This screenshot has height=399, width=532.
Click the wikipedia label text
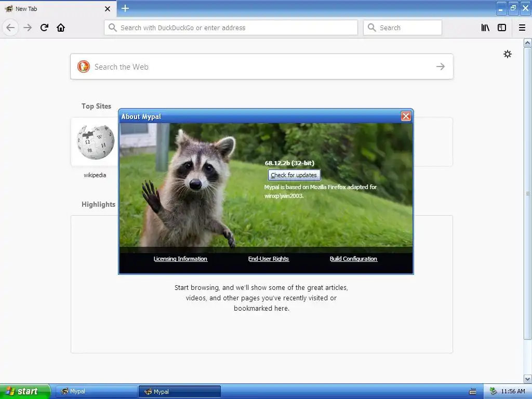click(95, 175)
